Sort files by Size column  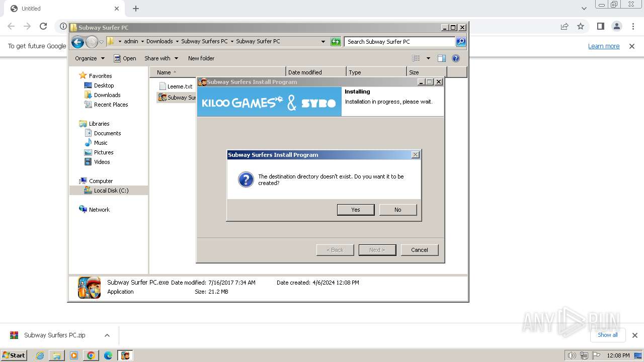(427, 72)
